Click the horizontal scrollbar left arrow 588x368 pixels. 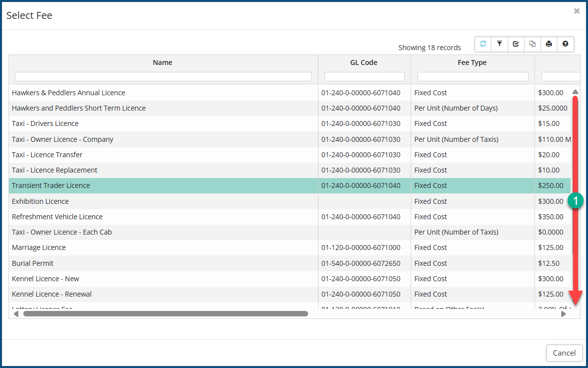(x=16, y=314)
